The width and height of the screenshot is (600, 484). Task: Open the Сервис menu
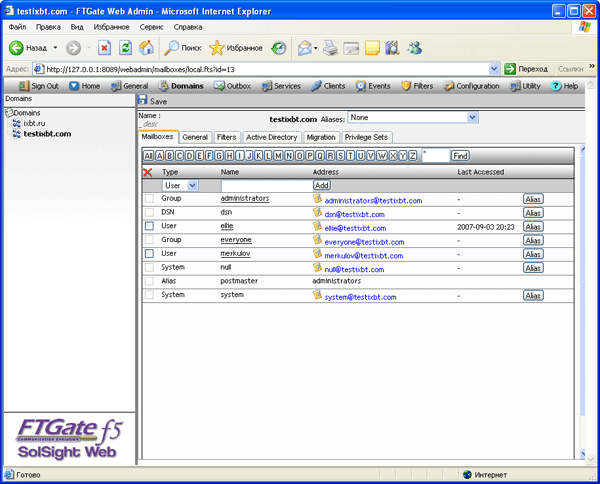(152, 27)
